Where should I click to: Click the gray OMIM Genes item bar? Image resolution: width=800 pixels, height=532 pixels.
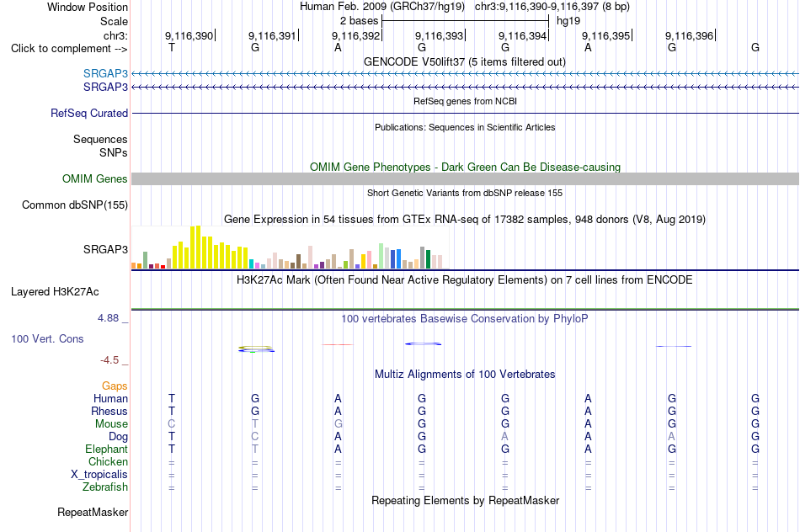pos(466,178)
